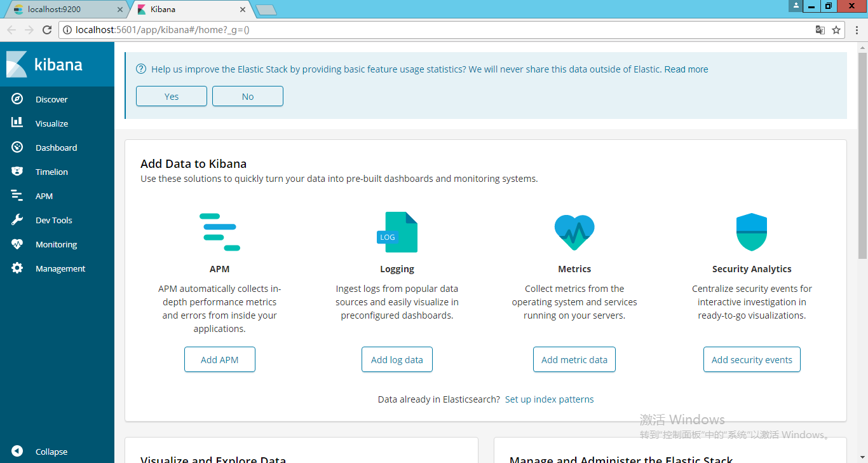This screenshot has height=463, width=868.
Task: Click the Timelion icon
Action: pyautogui.click(x=17, y=171)
